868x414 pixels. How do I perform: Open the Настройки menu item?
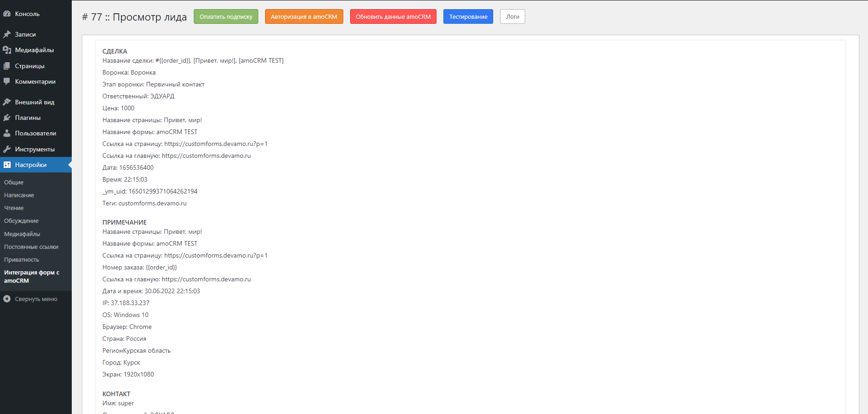(31, 165)
